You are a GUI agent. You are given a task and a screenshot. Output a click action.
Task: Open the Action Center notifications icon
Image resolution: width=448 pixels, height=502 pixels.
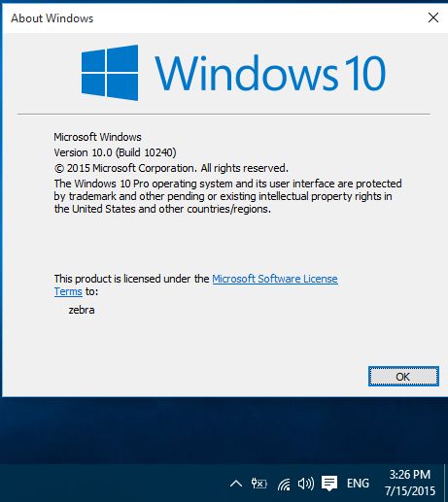tap(329, 484)
